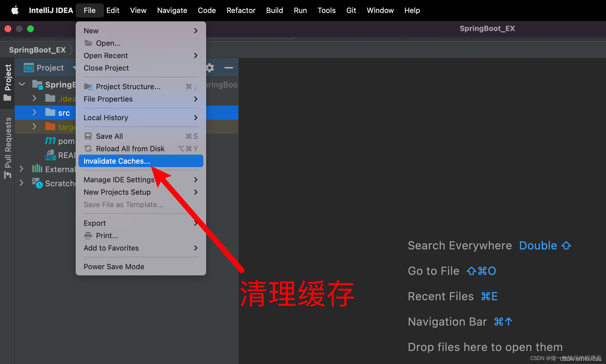The width and height of the screenshot is (606, 364).
Task: Open the Git menu
Action: [351, 10]
